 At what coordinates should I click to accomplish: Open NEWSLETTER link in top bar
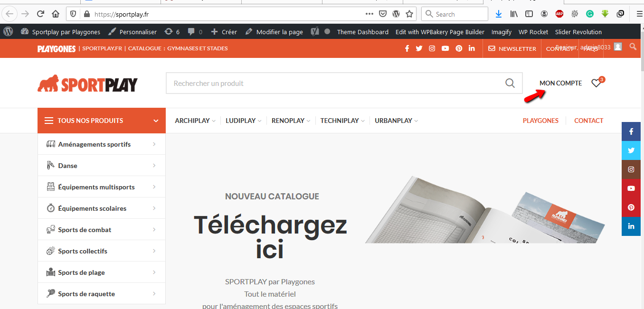pyautogui.click(x=512, y=48)
